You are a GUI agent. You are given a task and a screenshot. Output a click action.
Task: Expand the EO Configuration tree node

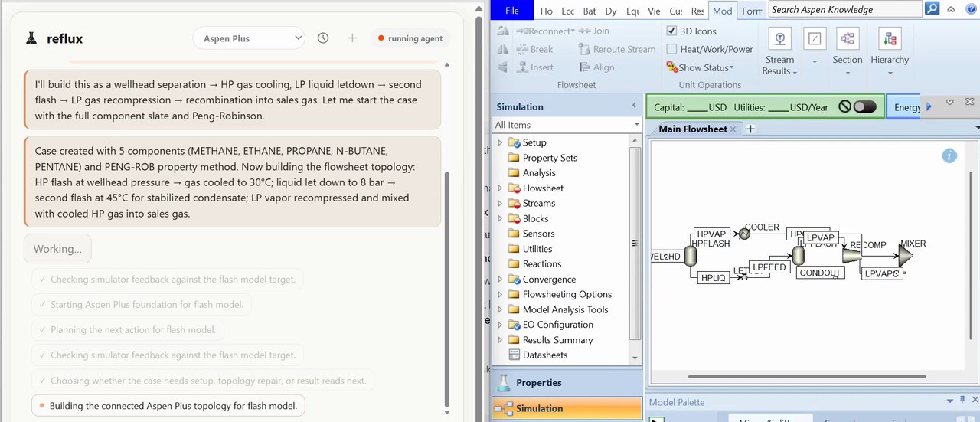click(x=500, y=325)
